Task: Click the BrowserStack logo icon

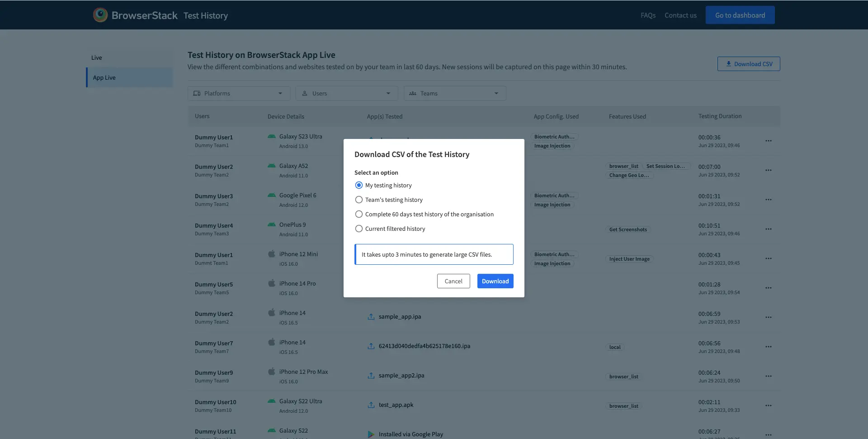Action: point(100,15)
